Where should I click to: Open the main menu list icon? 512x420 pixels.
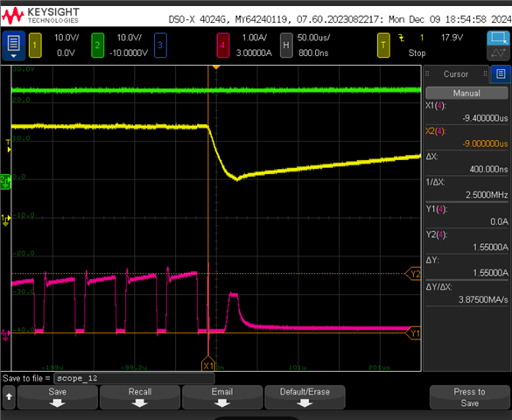pos(13,45)
